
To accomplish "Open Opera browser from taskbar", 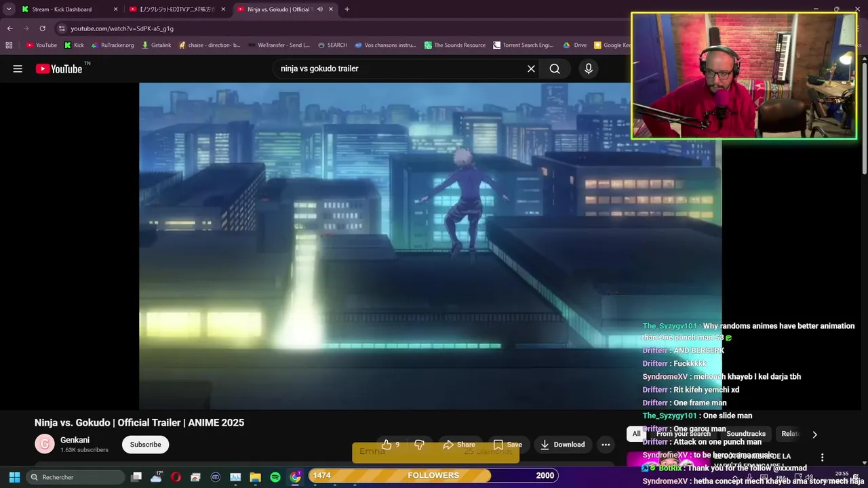I will click(176, 477).
